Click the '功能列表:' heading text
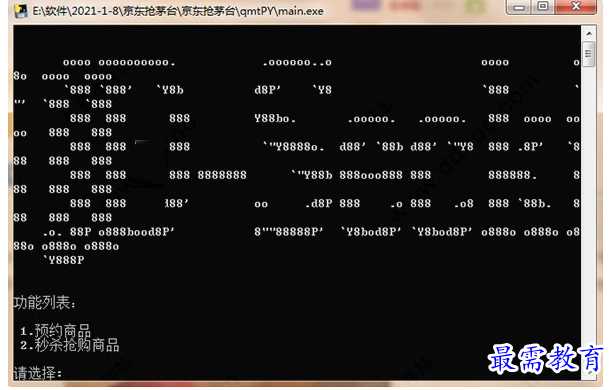 [44, 303]
